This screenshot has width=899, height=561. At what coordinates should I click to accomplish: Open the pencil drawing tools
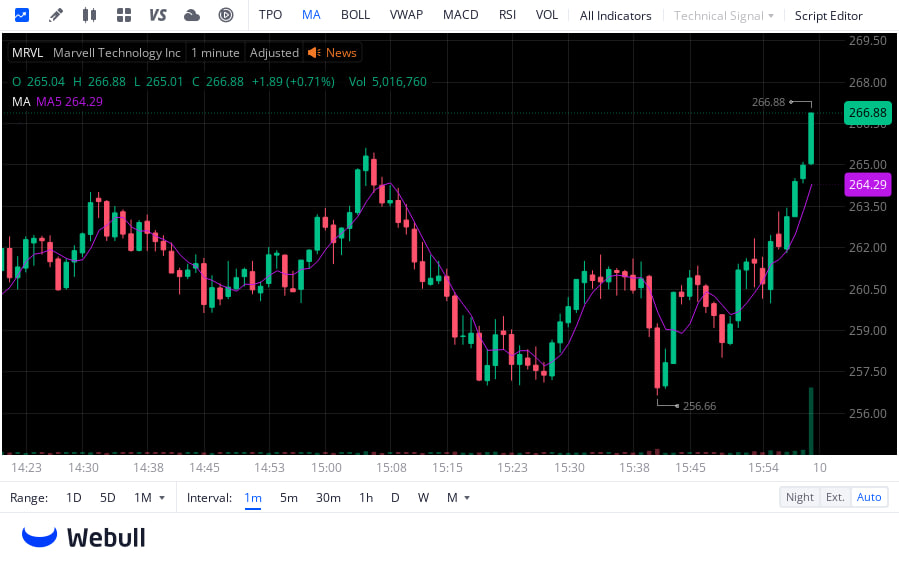(56, 15)
